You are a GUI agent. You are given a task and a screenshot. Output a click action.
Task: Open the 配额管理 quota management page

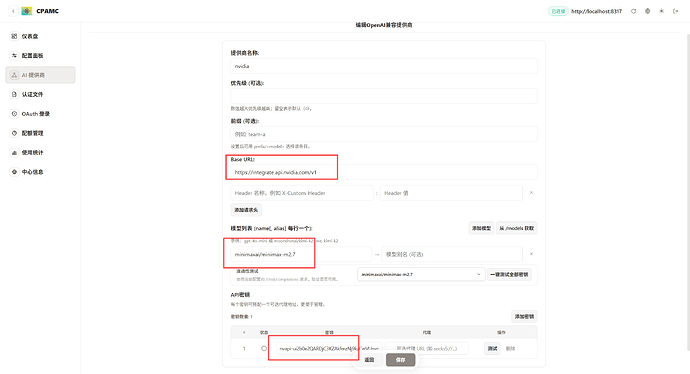click(40, 133)
